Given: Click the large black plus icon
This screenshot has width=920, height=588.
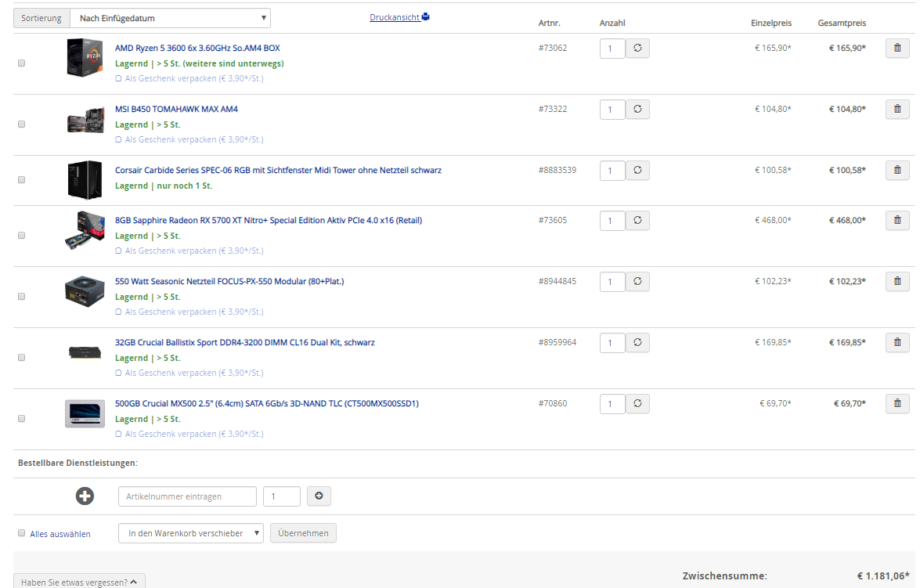Looking at the screenshot, I should click(x=85, y=496).
